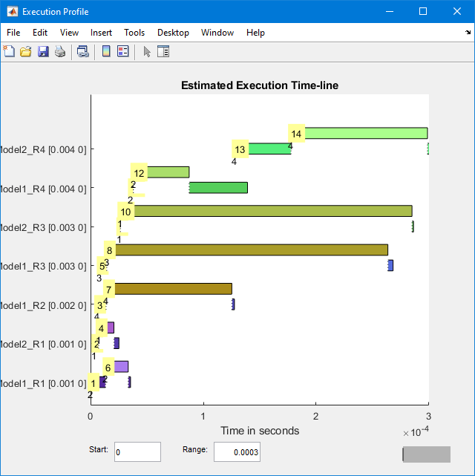Maximize the Execution Profile window
Image resolution: width=475 pixels, height=476 pixels.
[423, 12]
